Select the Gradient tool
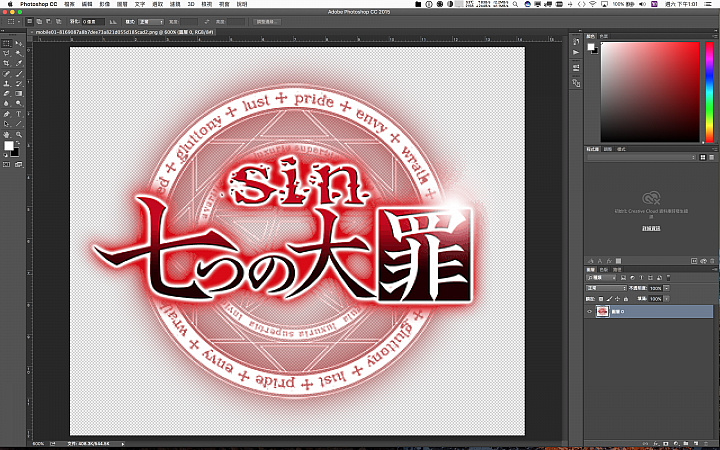720x450 pixels. click(x=19, y=93)
